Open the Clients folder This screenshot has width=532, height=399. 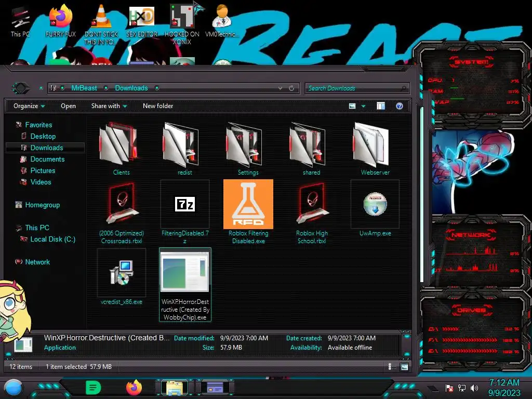121,149
